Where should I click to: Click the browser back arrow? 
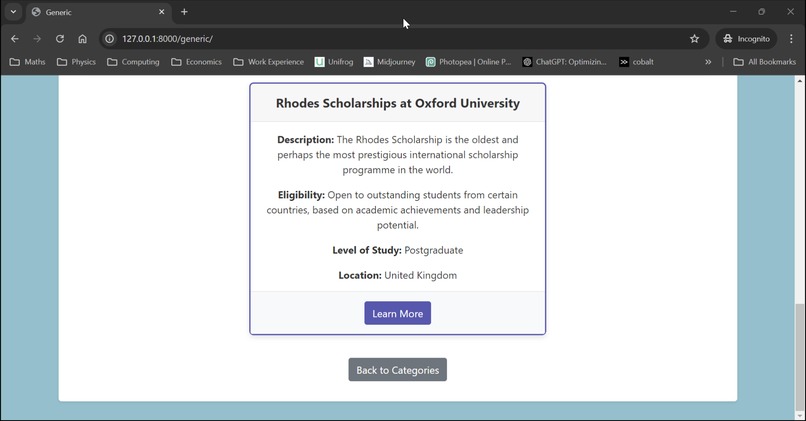pyautogui.click(x=15, y=39)
